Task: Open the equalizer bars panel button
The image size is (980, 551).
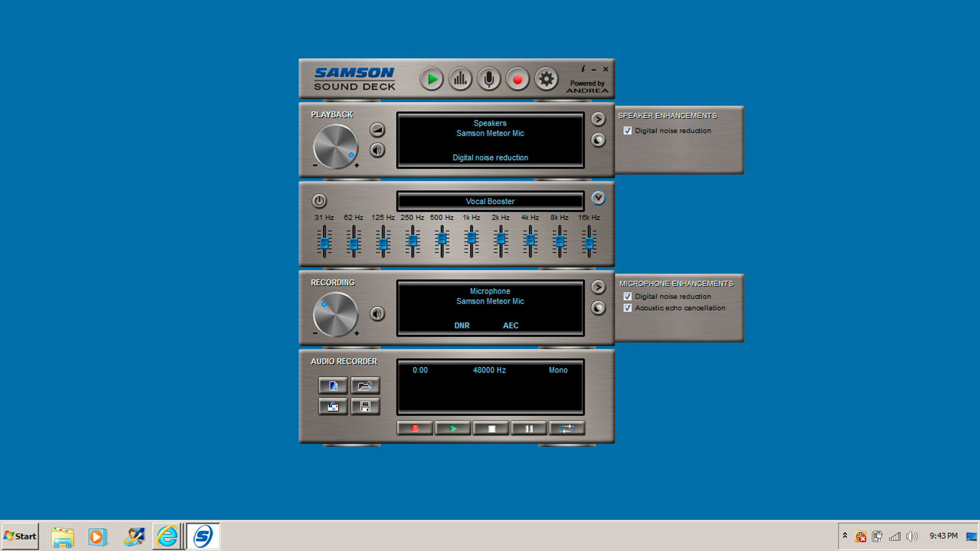Action: [x=460, y=79]
